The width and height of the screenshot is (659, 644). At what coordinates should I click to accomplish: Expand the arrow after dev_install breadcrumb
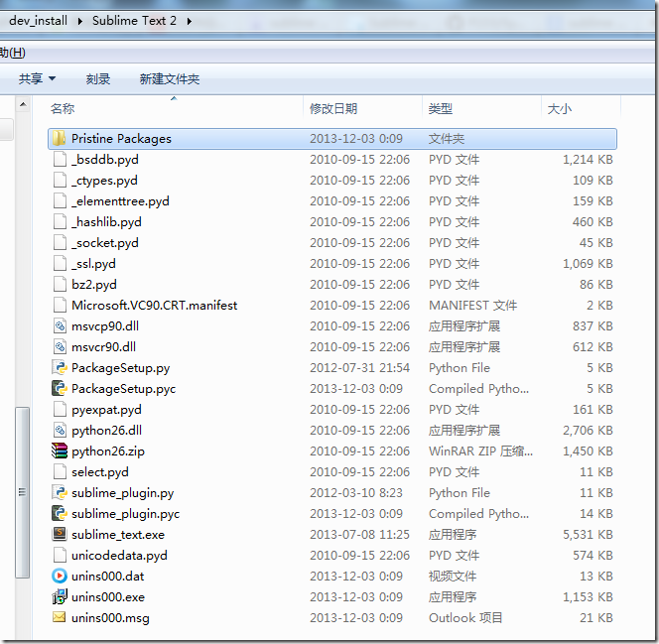[x=79, y=21]
